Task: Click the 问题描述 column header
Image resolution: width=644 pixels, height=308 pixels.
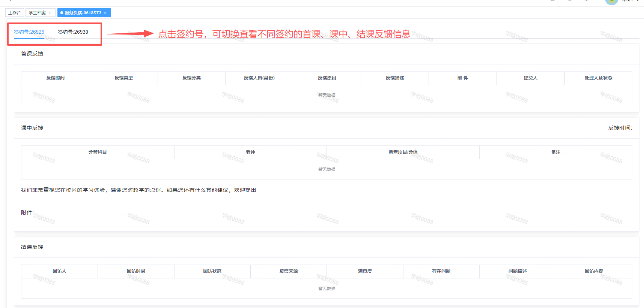Action: tap(518, 271)
